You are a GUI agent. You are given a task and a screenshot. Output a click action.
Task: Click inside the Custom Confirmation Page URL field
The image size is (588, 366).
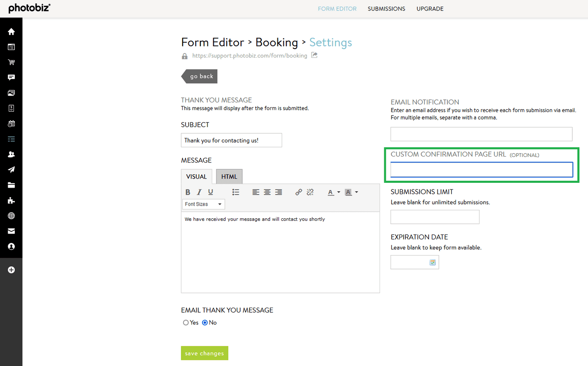click(481, 169)
